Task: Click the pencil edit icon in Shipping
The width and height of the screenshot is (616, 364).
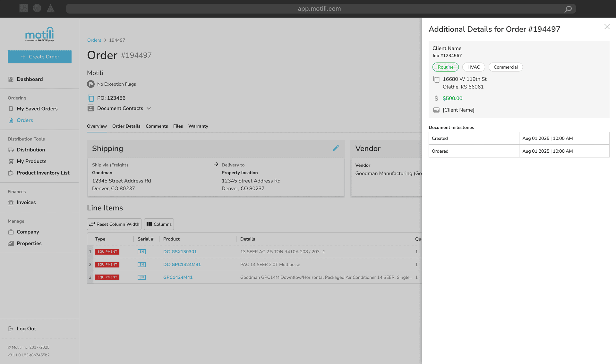Action: (336, 148)
